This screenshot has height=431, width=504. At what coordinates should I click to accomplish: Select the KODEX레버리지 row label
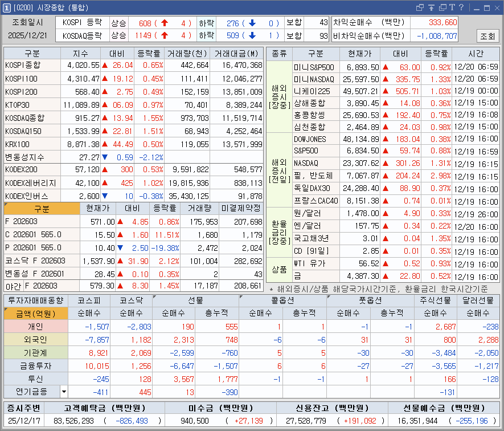31,183
